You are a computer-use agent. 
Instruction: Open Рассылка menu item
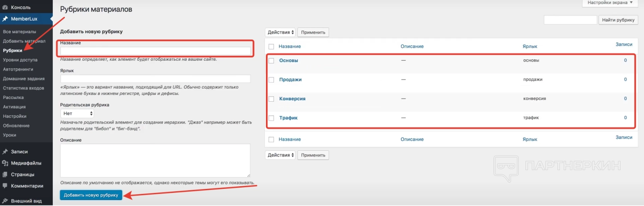14,97
